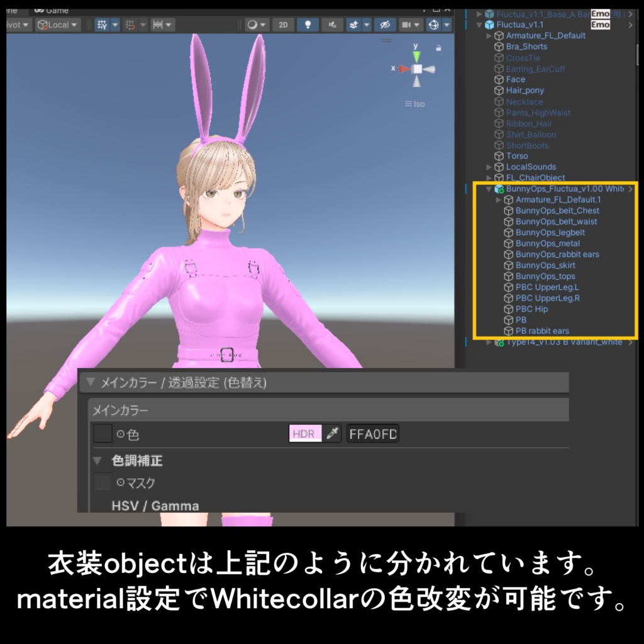Open Gizmos dropdown arrow
644x644 pixels.
pos(447,25)
